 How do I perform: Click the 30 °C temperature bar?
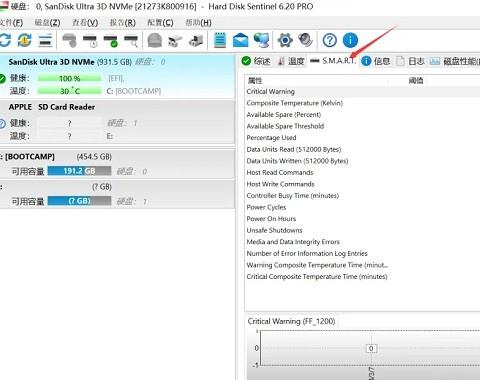(x=69, y=91)
